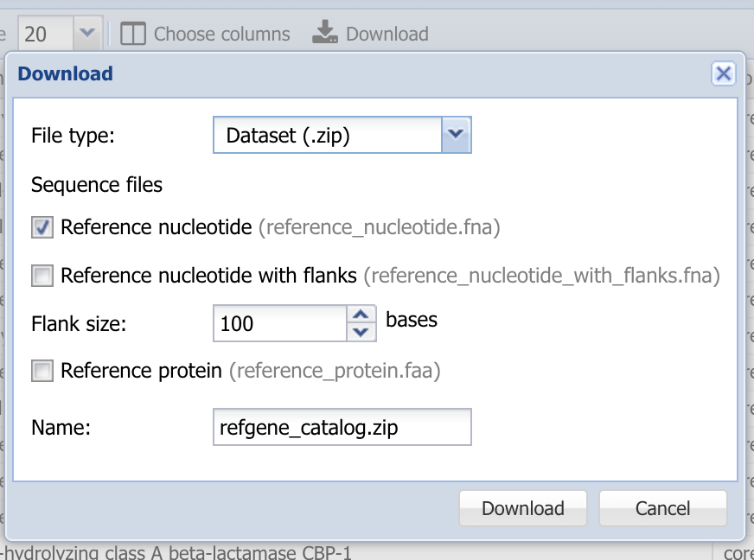Check the Reference protein checkbox

coord(42,371)
